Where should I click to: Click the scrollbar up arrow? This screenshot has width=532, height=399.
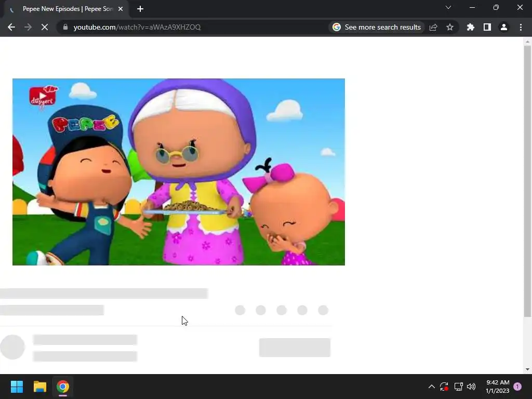[x=527, y=42]
